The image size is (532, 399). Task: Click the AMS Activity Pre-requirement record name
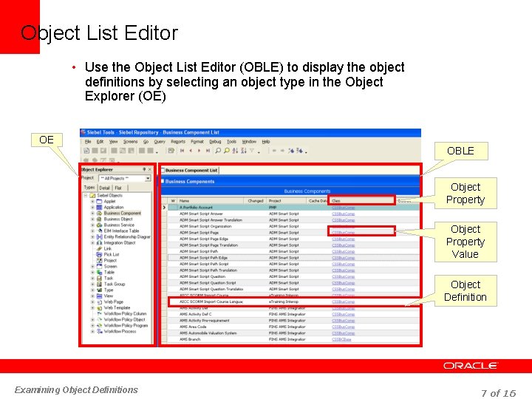pos(204,320)
